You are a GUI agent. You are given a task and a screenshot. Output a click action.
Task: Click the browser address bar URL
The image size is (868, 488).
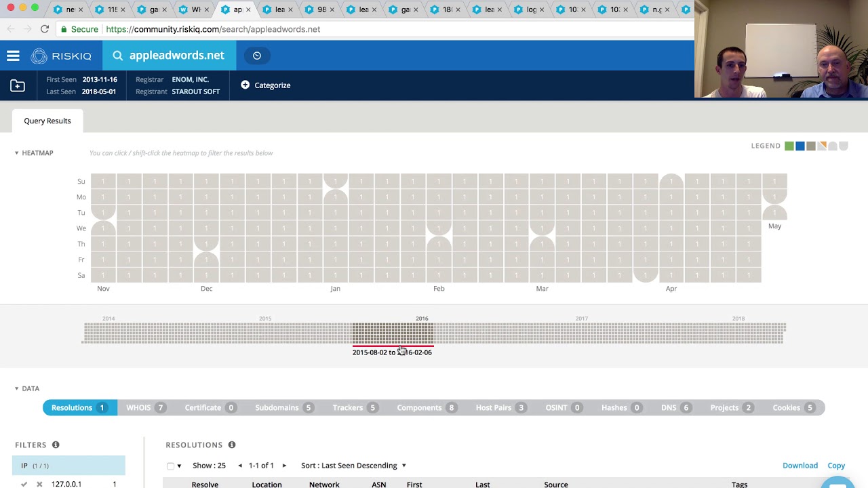pyautogui.click(x=213, y=29)
